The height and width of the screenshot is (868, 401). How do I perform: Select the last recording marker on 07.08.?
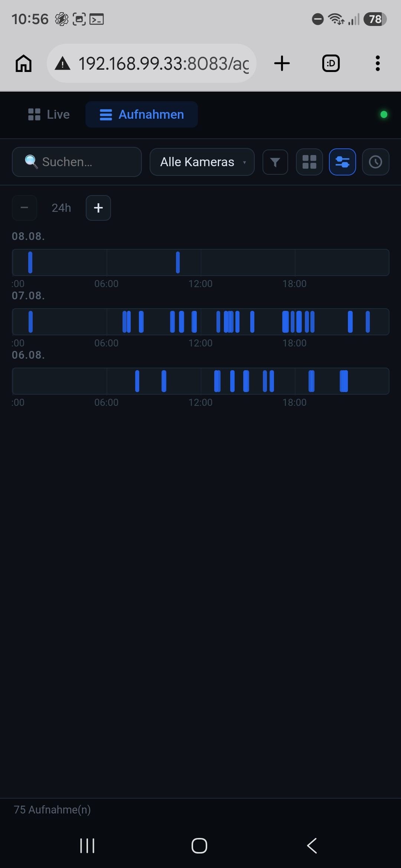(368, 322)
